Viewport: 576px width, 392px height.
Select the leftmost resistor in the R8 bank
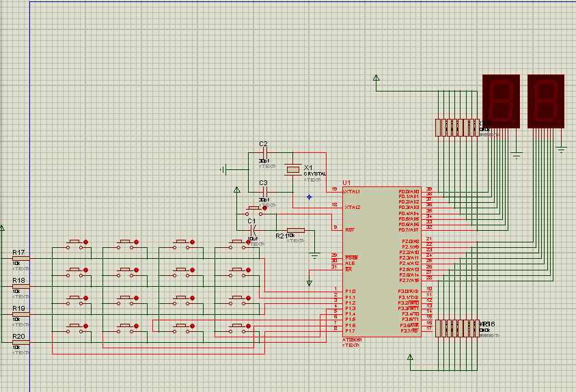click(438, 127)
